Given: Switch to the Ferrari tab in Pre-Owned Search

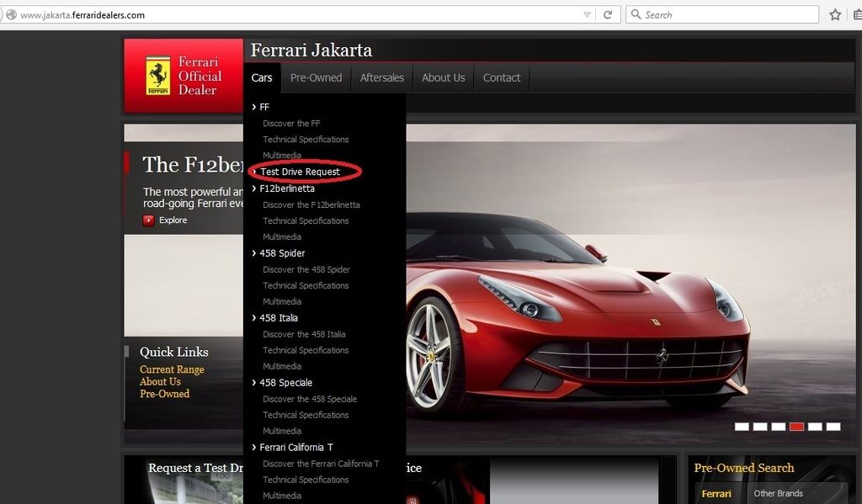Looking at the screenshot, I should (716, 494).
